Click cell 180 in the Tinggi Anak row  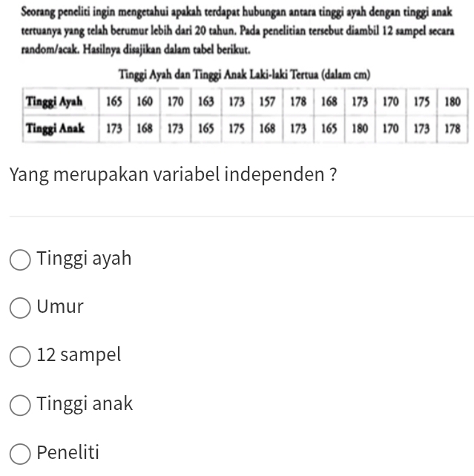(360, 128)
